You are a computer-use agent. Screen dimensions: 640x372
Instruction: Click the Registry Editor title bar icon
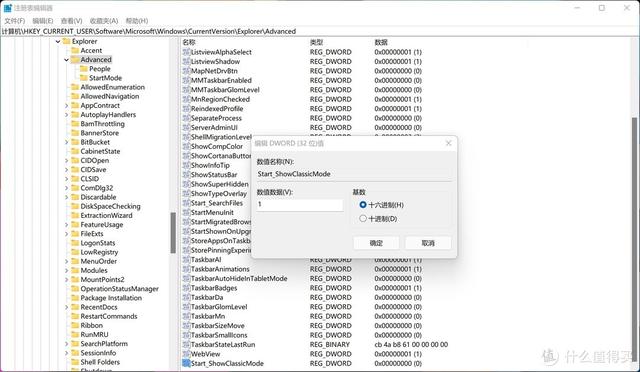[8, 8]
